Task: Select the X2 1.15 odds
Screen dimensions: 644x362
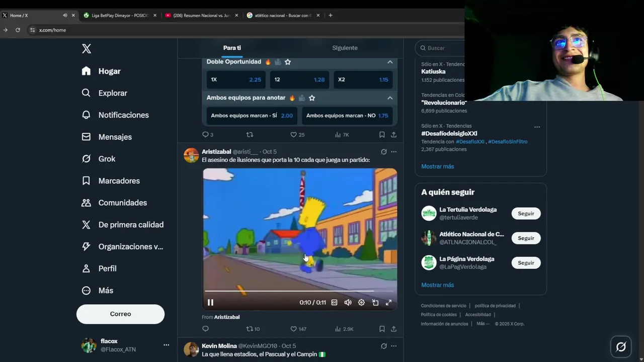Action: tap(363, 79)
